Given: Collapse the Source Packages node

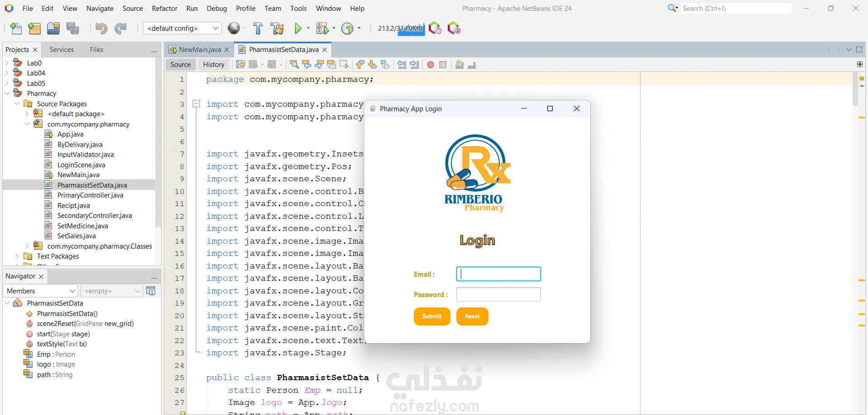Looking at the screenshot, I should point(17,104).
